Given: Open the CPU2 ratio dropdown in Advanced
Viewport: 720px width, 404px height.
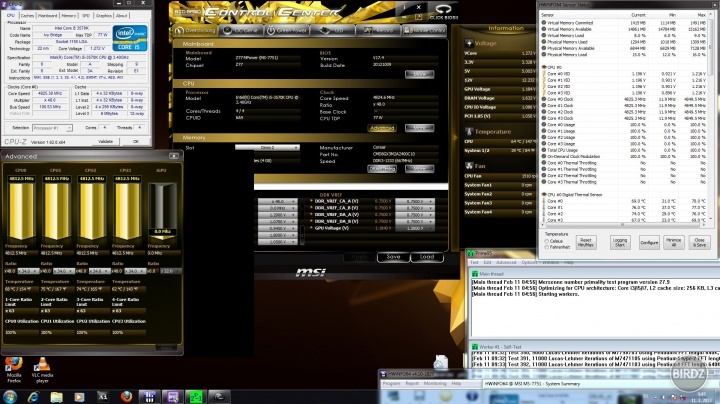Looking at the screenshot, I should pyautogui.click(x=98, y=271).
